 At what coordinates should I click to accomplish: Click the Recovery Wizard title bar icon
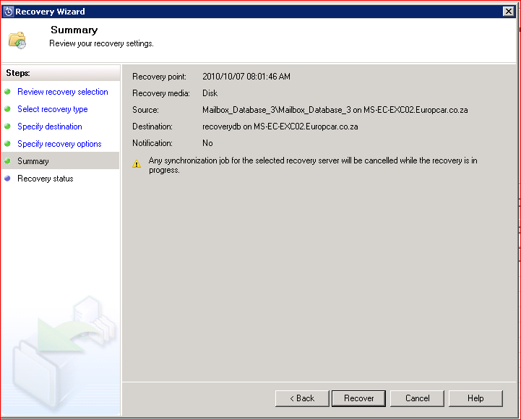click(9, 12)
